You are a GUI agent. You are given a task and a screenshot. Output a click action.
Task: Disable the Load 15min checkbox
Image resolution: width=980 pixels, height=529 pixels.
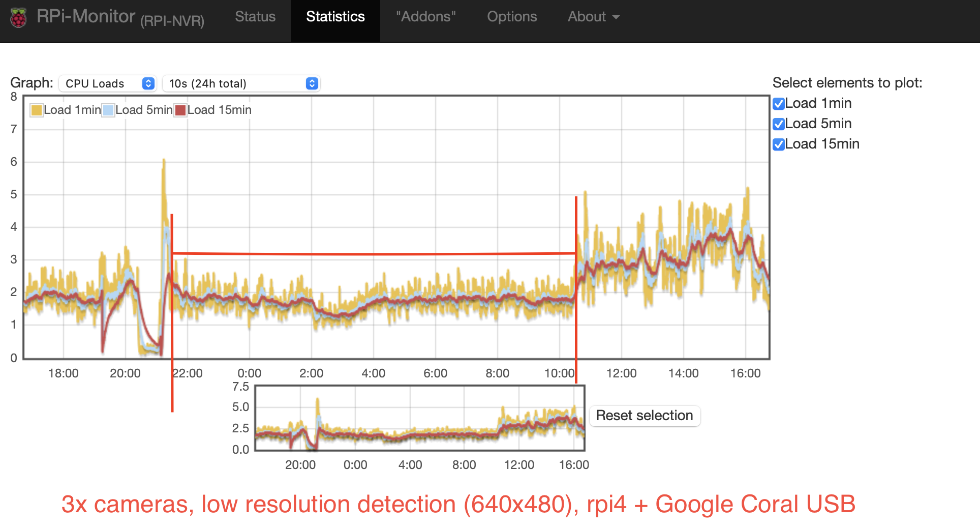tap(779, 144)
